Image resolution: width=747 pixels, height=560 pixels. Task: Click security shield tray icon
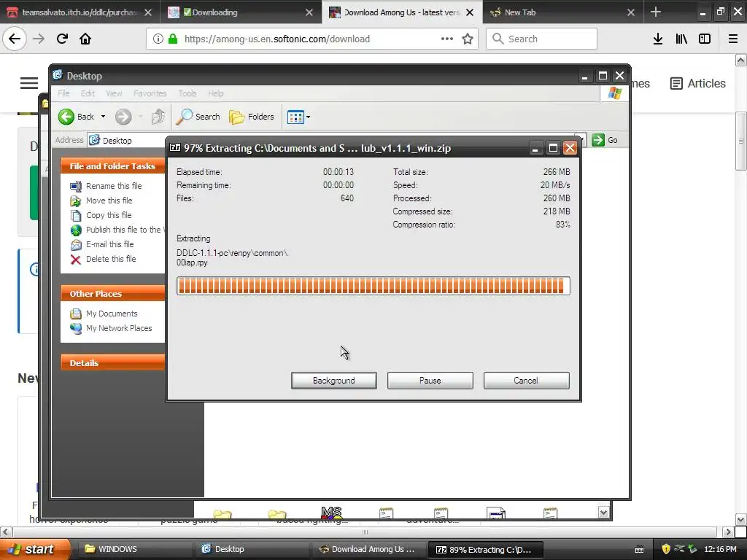(x=666, y=549)
